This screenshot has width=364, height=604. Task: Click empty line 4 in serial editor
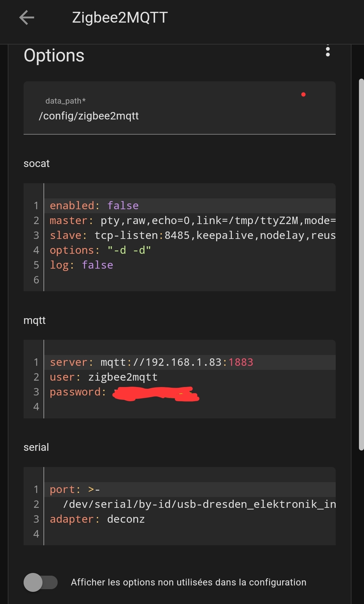190,534
